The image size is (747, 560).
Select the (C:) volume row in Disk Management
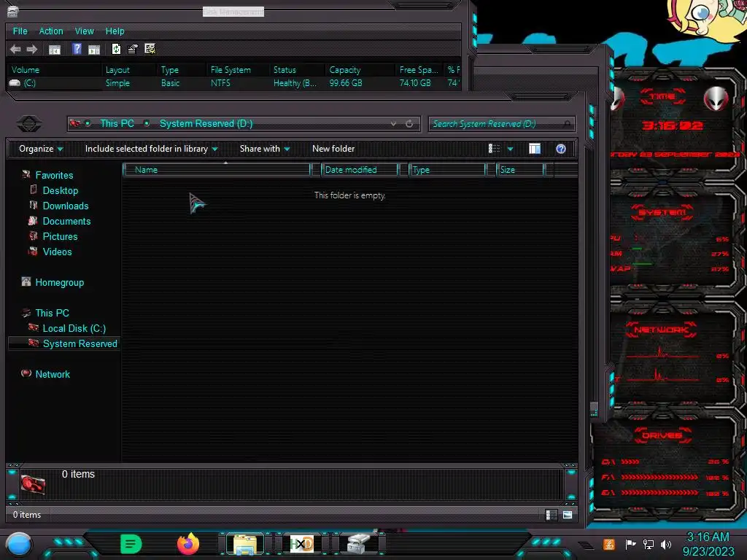(233, 83)
